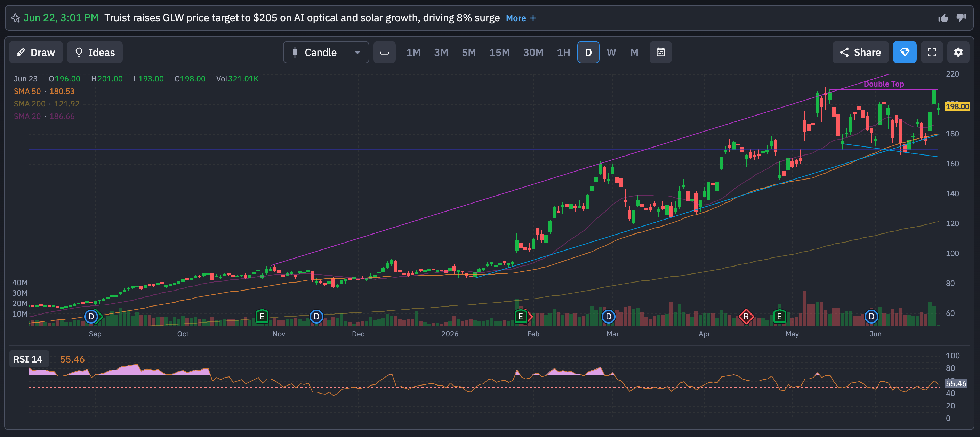980x437 pixels.
Task: Toggle fullscreen chart mode
Action: 932,52
